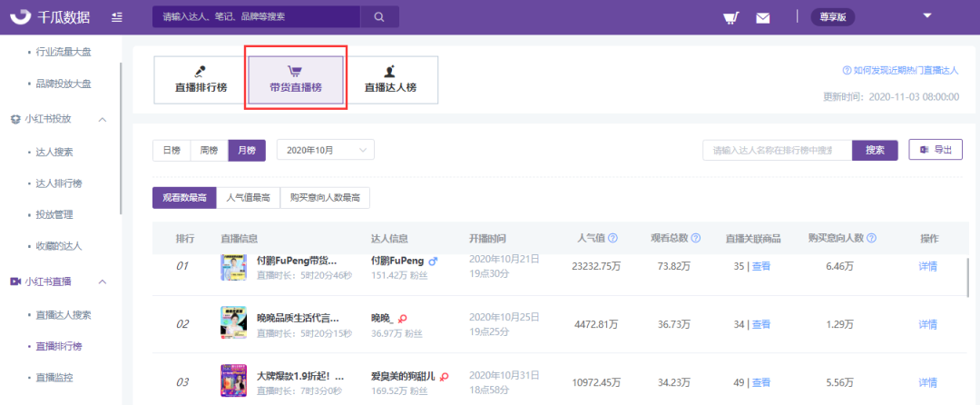
Task: Switch to 直播达人榜 tab
Action: point(390,80)
